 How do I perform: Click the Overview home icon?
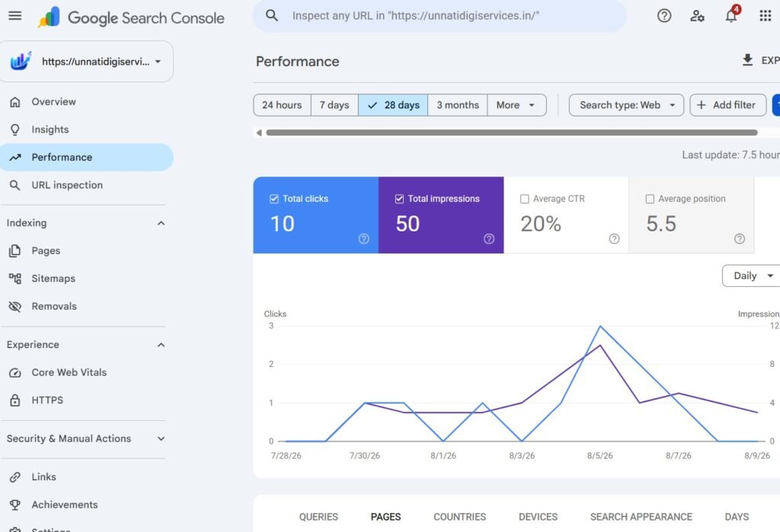click(15, 102)
